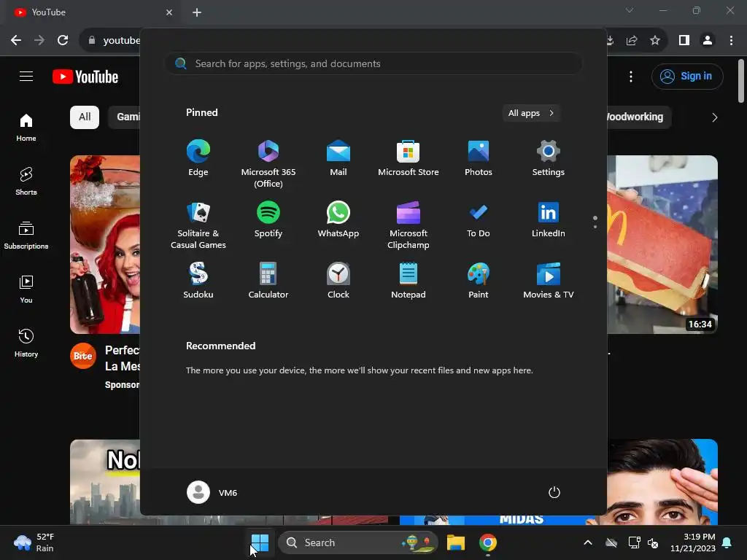Launch Spotify from pinned apps
This screenshot has height=560, width=747.
(x=268, y=219)
